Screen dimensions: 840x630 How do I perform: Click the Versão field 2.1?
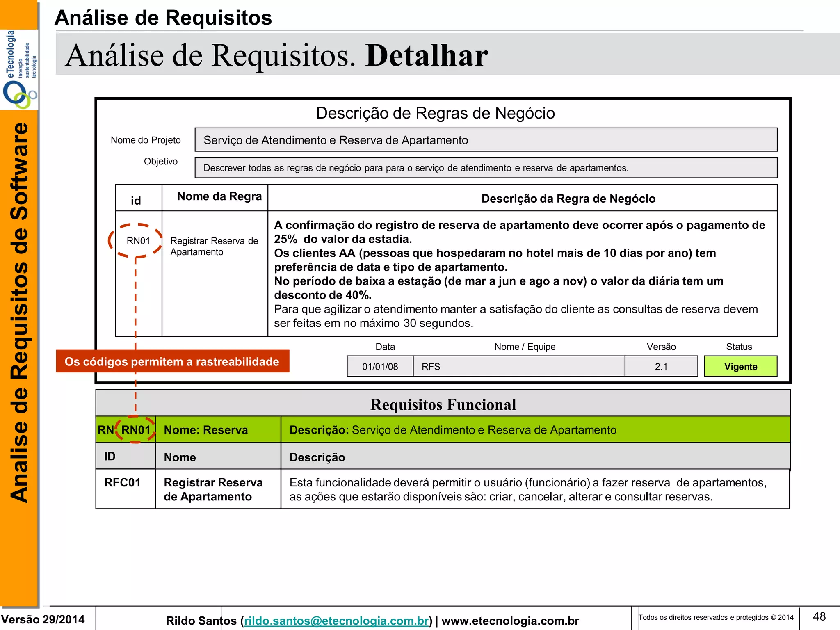[x=661, y=366]
